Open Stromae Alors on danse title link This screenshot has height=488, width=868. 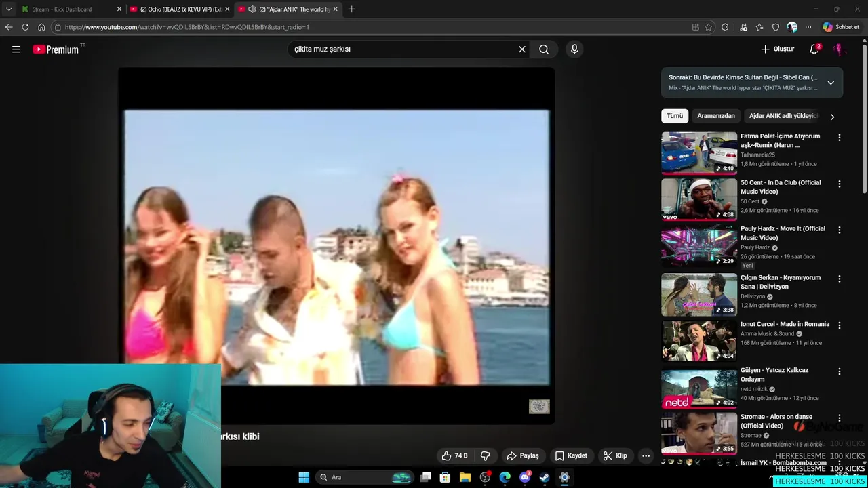(776, 421)
